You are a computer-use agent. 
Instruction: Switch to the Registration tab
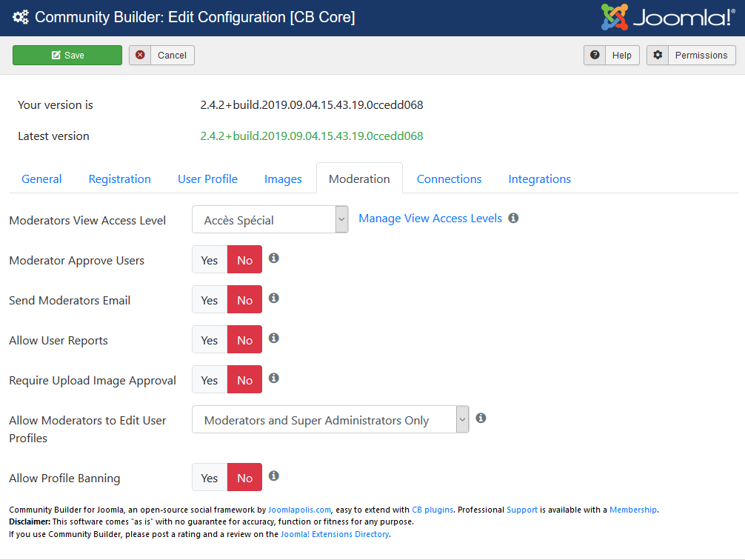[x=120, y=179]
